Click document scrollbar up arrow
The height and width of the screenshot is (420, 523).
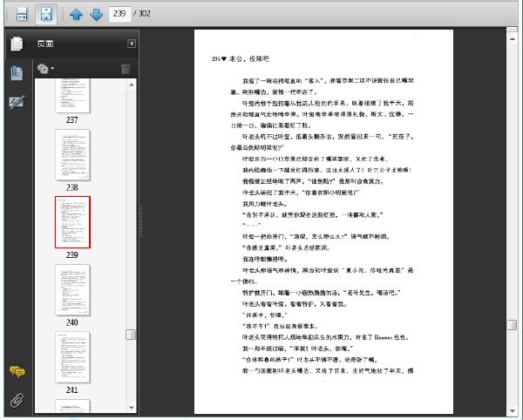[x=512, y=39]
